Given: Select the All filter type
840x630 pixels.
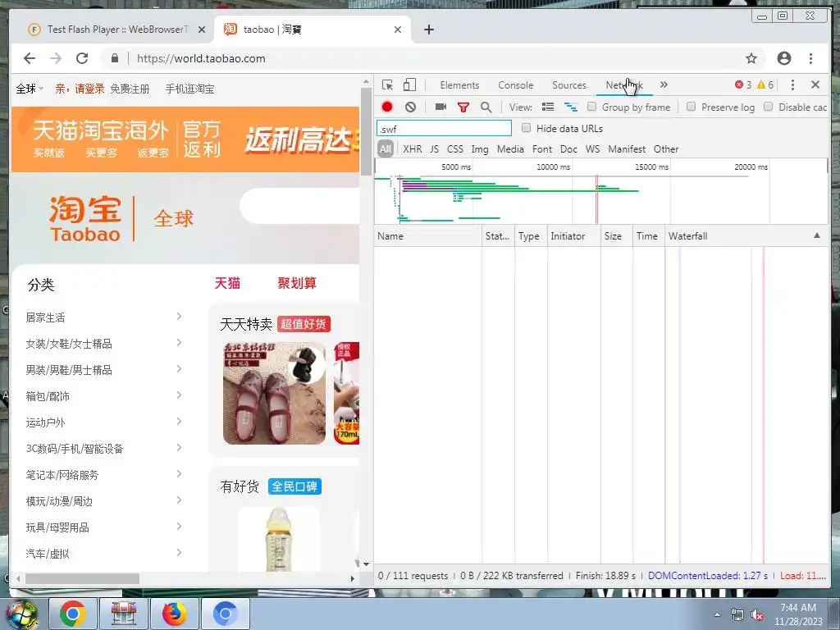Looking at the screenshot, I should click(x=386, y=149).
